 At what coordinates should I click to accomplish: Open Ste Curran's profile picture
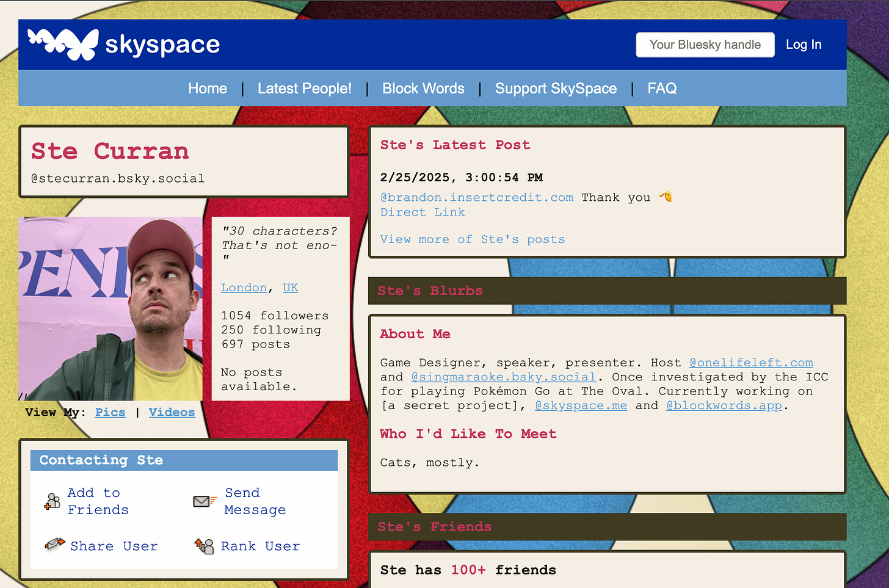pos(111,308)
